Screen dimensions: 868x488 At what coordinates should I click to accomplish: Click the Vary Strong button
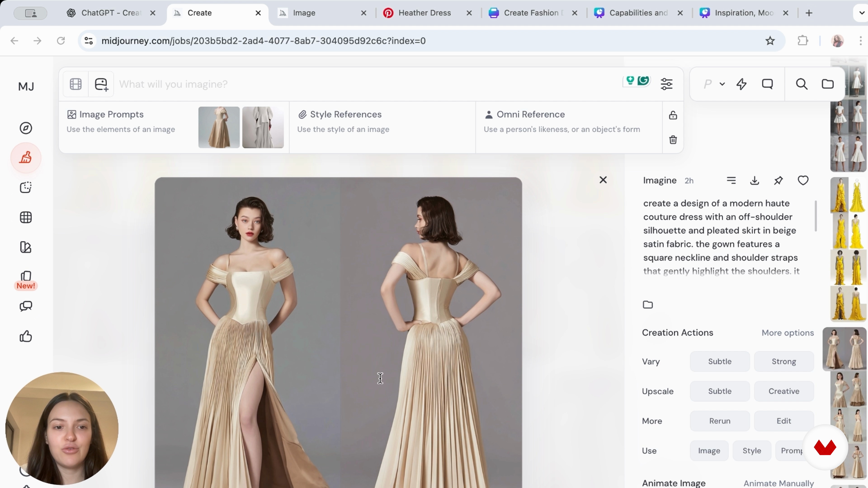click(x=784, y=361)
